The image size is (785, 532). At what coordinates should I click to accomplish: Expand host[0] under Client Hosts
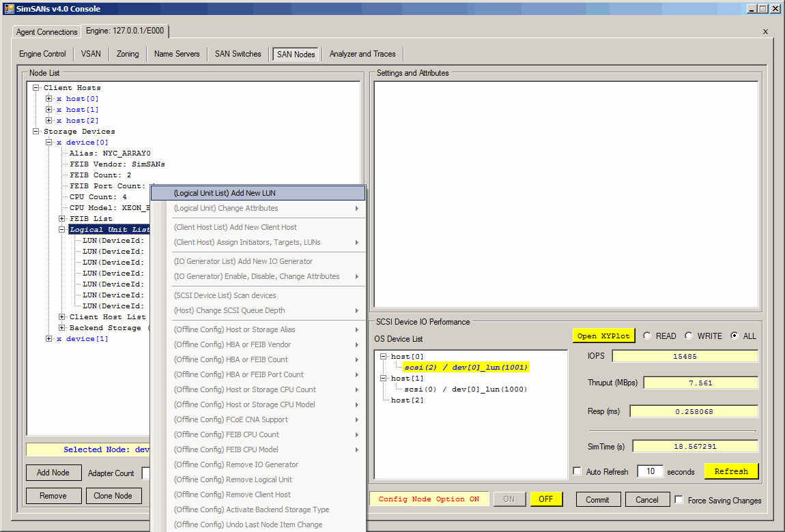pyautogui.click(x=49, y=99)
